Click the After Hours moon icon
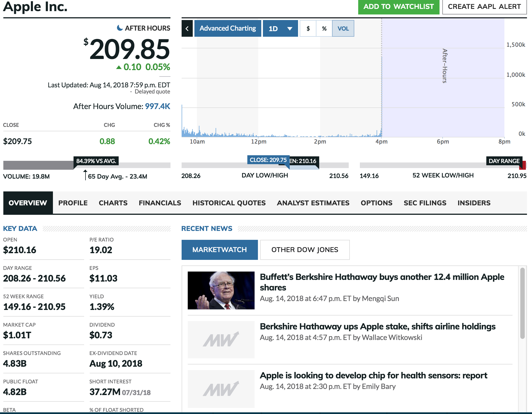This screenshot has height=414, width=532. (120, 28)
